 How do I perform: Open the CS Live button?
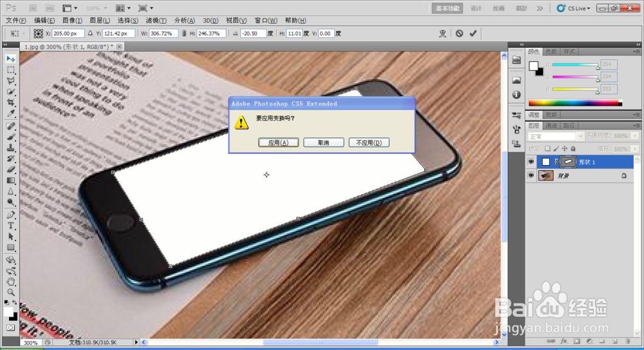click(573, 8)
